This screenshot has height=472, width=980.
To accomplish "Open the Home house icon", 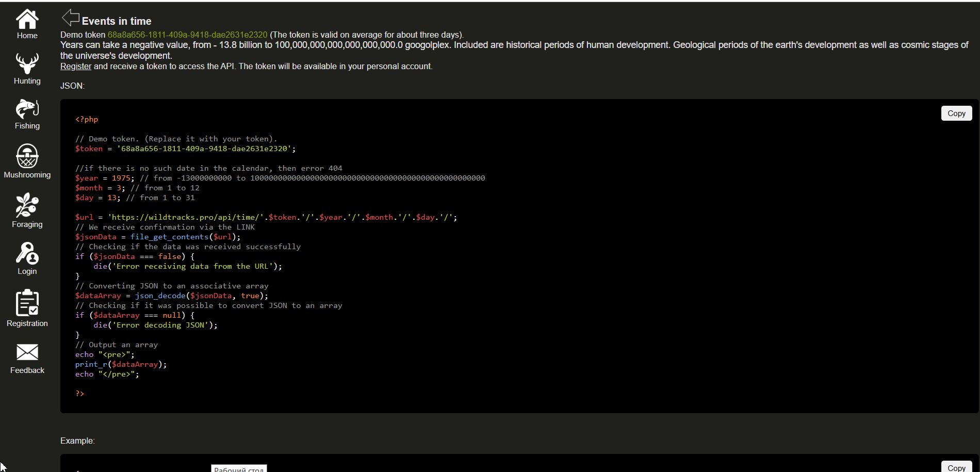I will 27,20.
